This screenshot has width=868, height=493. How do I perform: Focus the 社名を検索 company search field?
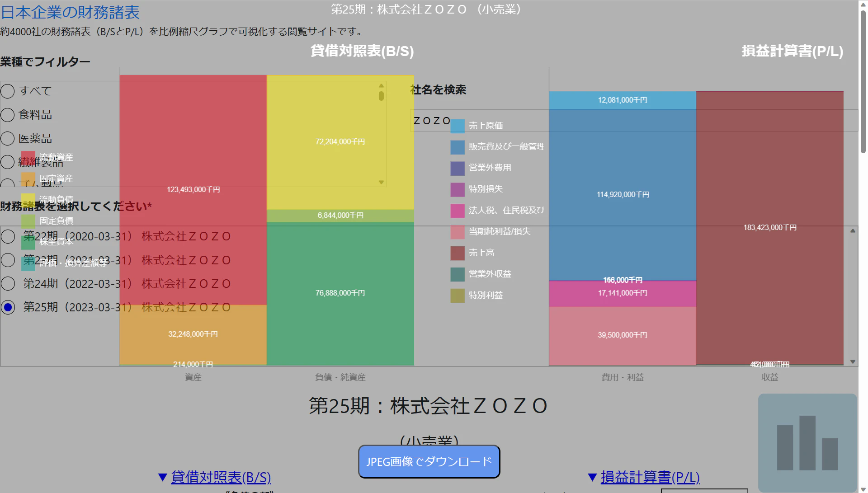click(634, 121)
